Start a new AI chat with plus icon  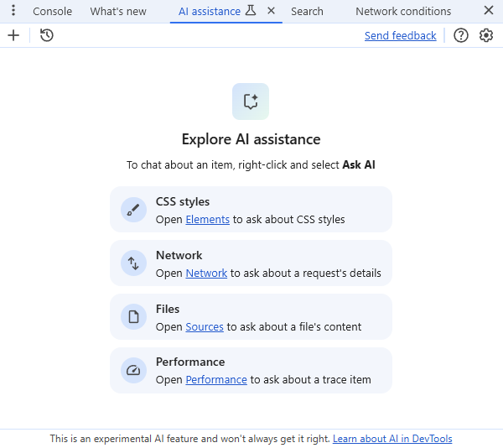[13, 35]
